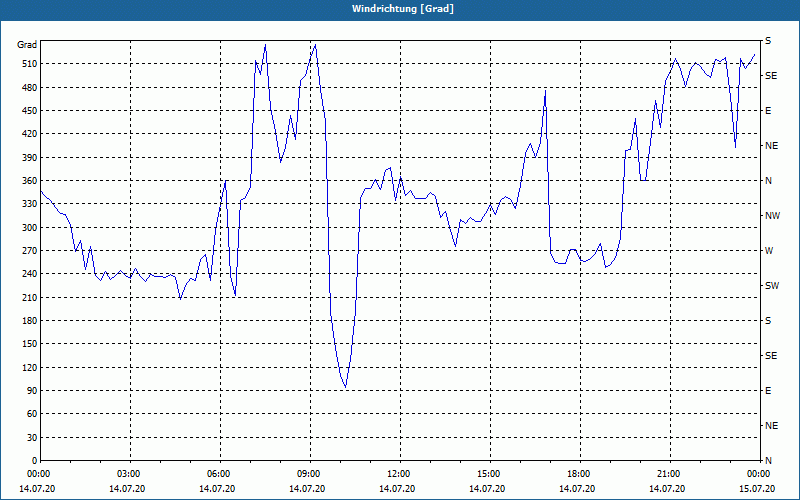The width and height of the screenshot is (800, 500).
Task: Pick the 18:00 time tick label
Action: pyautogui.click(x=577, y=473)
